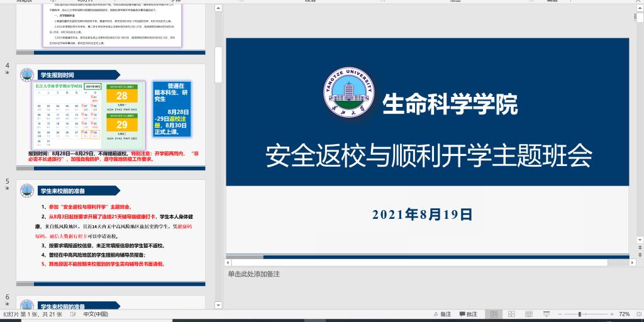Toggle the 备注 notes pane
644x322 pixels.
coord(441,314)
